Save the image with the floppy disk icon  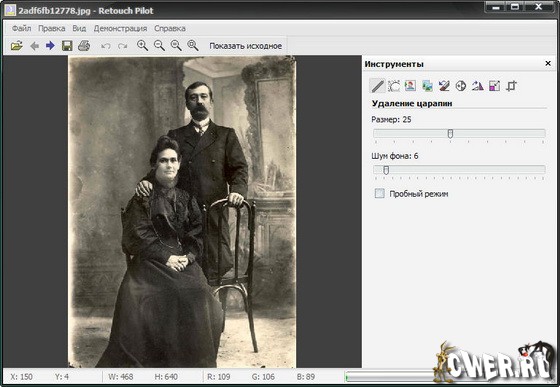(67, 46)
